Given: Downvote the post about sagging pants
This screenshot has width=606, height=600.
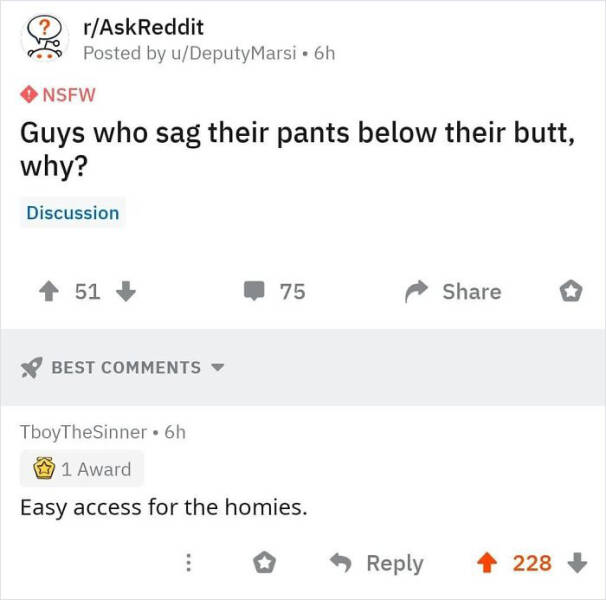Looking at the screenshot, I should click(126, 291).
